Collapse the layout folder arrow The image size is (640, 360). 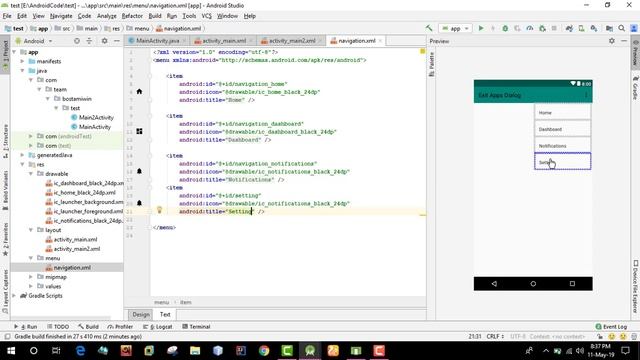(31, 230)
